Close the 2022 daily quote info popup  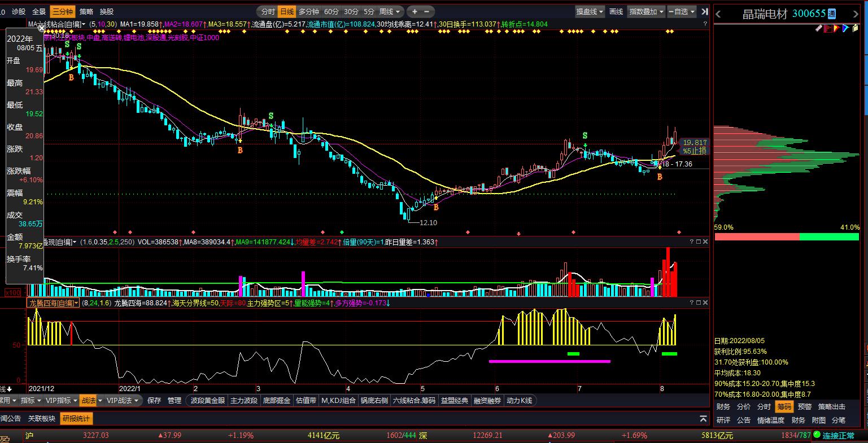[41, 28]
